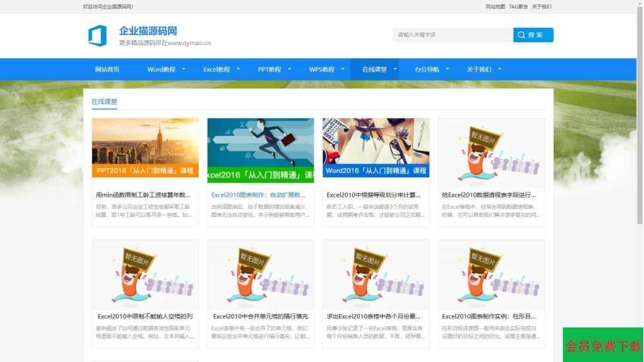
Task: Open placeholder image above Excel2010中合并单元格的隔行填充
Action: pos(260,275)
